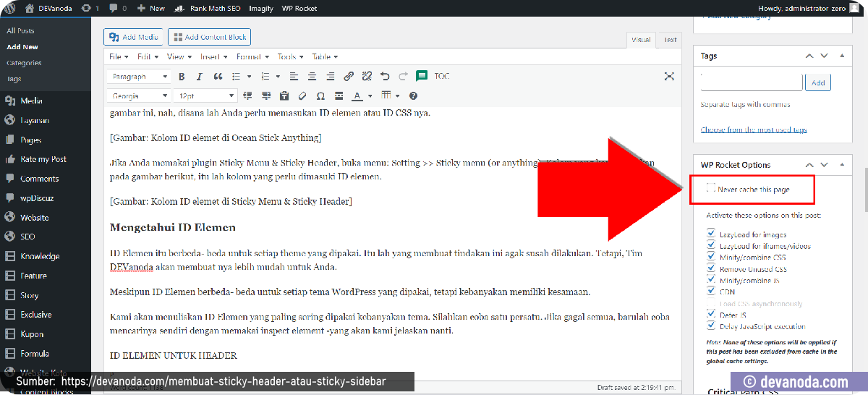
Task: Toggle Remove Unused CSS checkbox
Action: (711, 268)
